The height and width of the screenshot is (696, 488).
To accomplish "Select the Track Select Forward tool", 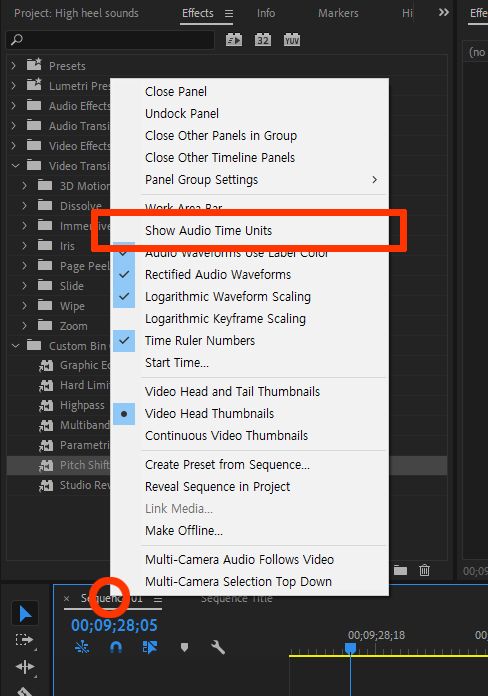I will tap(24, 640).
